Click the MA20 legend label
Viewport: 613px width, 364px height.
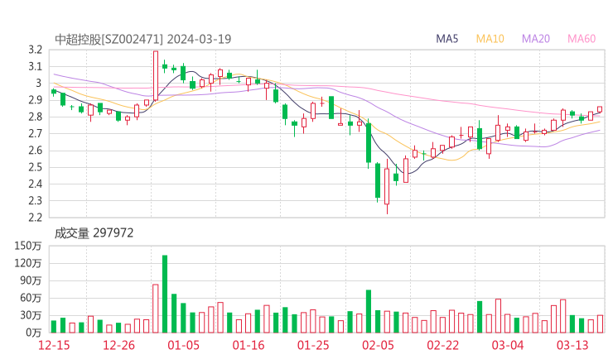536,39
